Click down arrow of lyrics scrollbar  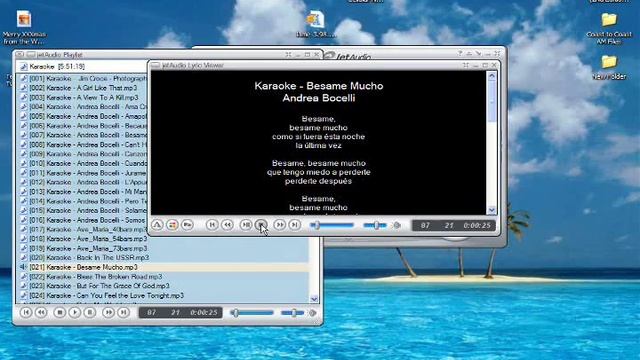tap(492, 210)
